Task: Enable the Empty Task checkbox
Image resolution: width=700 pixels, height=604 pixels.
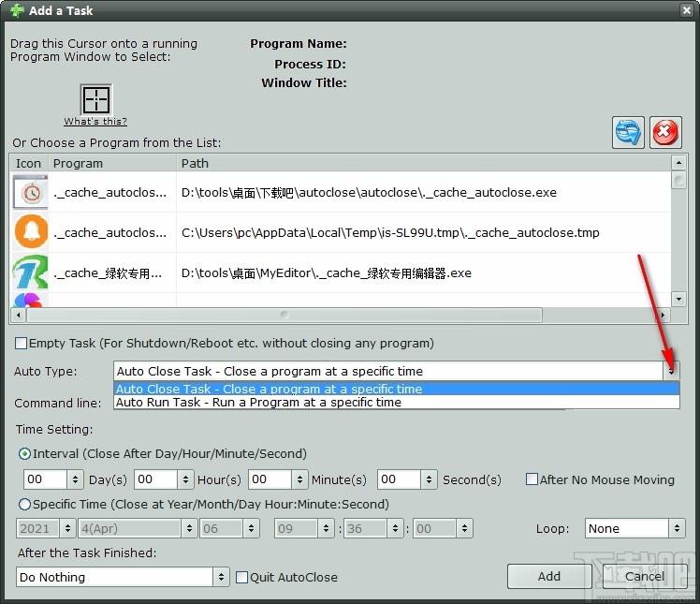Action: click(x=21, y=343)
